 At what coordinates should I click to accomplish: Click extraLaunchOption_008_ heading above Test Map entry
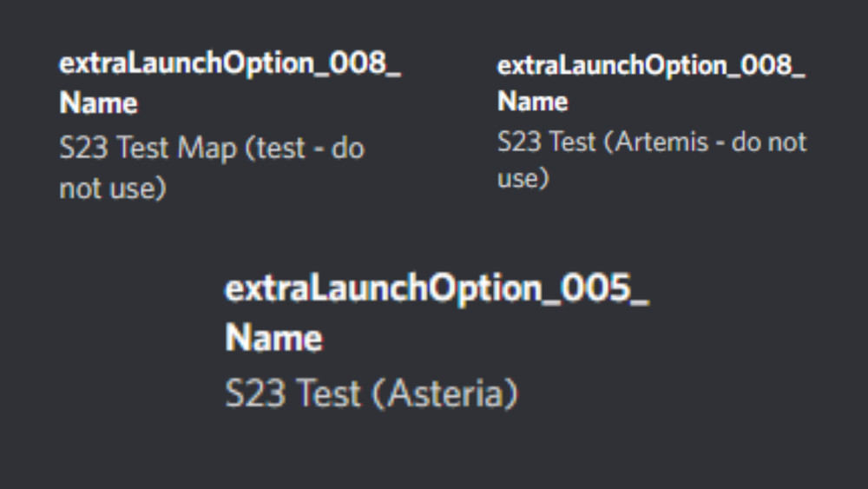click(230, 64)
